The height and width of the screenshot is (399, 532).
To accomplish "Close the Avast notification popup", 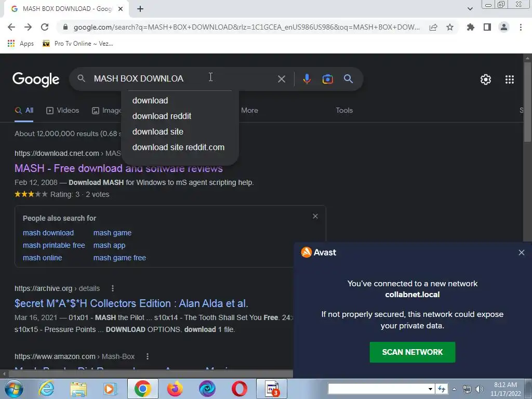I will pyautogui.click(x=522, y=252).
